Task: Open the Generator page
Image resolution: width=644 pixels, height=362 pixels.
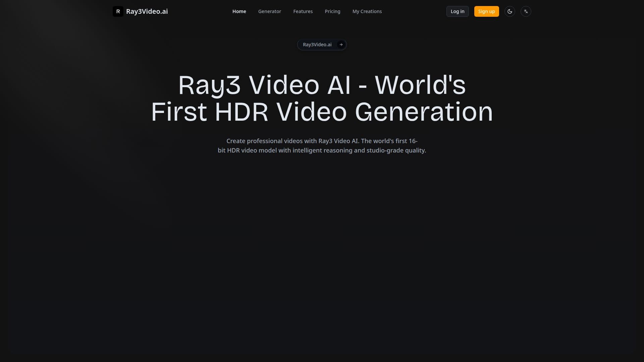Action: (270, 11)
